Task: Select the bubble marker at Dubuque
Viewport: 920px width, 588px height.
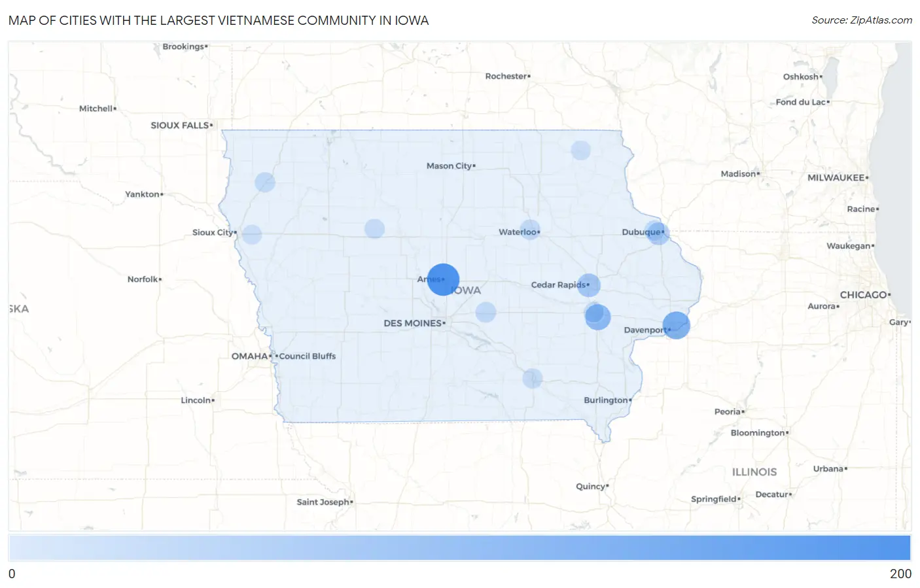Action: tap(658, 232)
